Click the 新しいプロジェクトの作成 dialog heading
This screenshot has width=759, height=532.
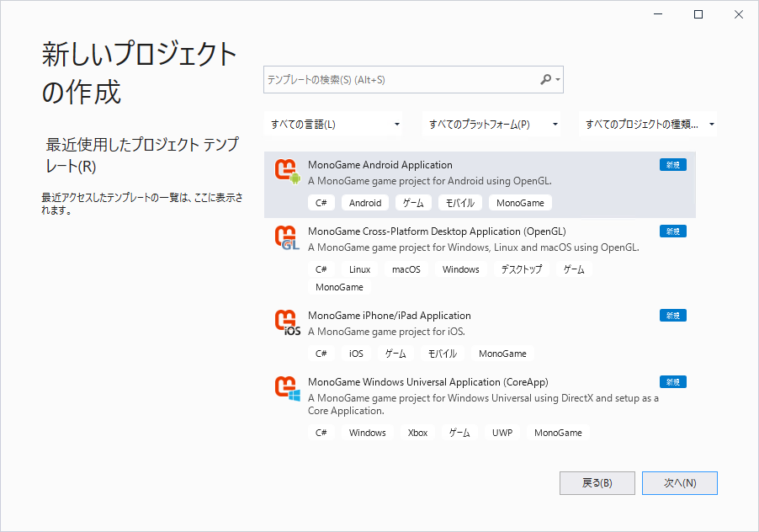[140, 72]
